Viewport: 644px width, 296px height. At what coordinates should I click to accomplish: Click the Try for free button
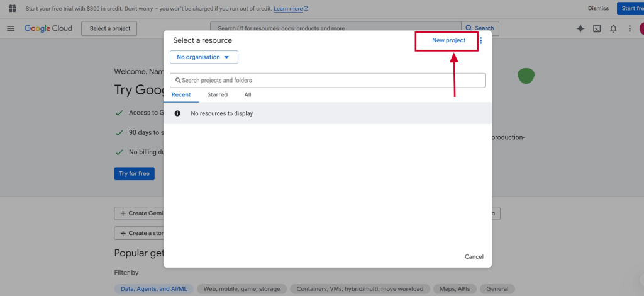pos(135,173)
